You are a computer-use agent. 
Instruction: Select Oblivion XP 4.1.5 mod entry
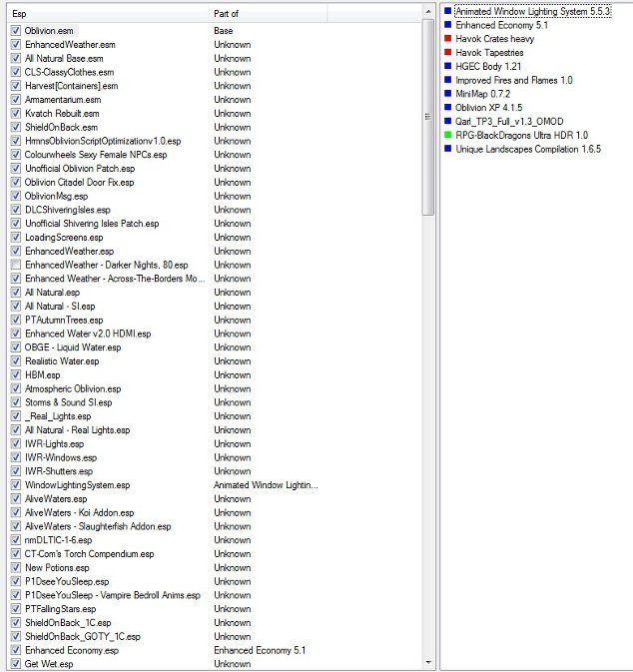tap(489, 108)
